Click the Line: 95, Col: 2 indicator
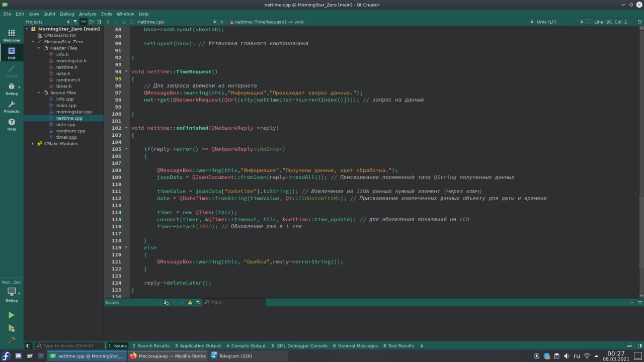The width and height of the screenshot is (644, 362). 611,22
